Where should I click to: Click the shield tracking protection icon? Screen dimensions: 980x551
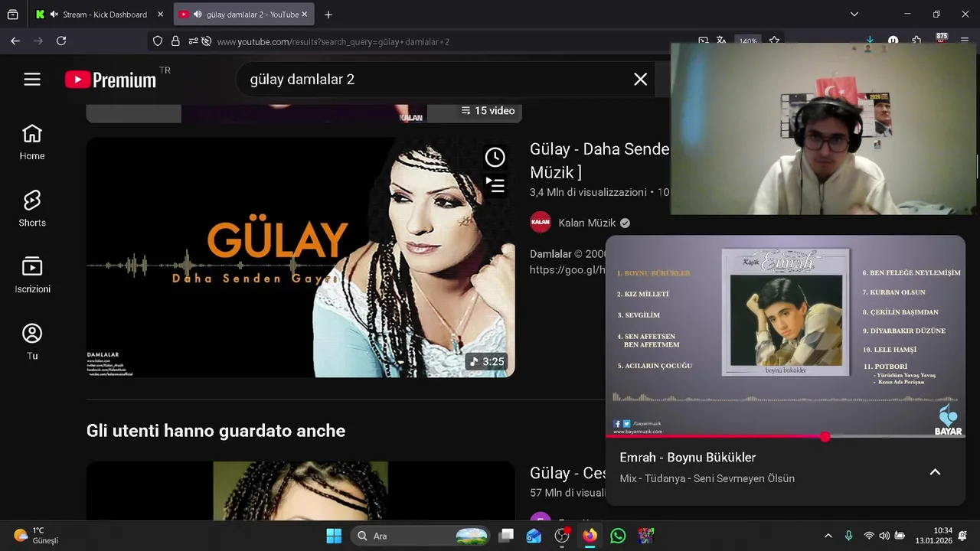pos(158,41)
